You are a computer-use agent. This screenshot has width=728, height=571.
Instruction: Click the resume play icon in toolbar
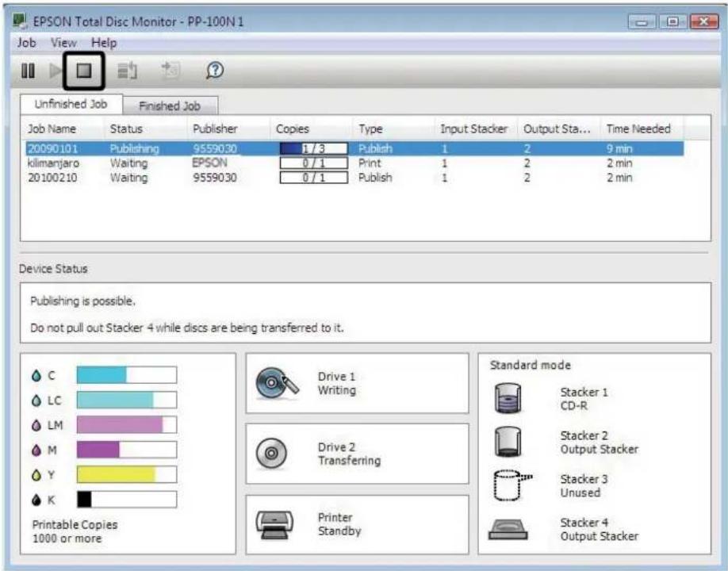[56, 71]
